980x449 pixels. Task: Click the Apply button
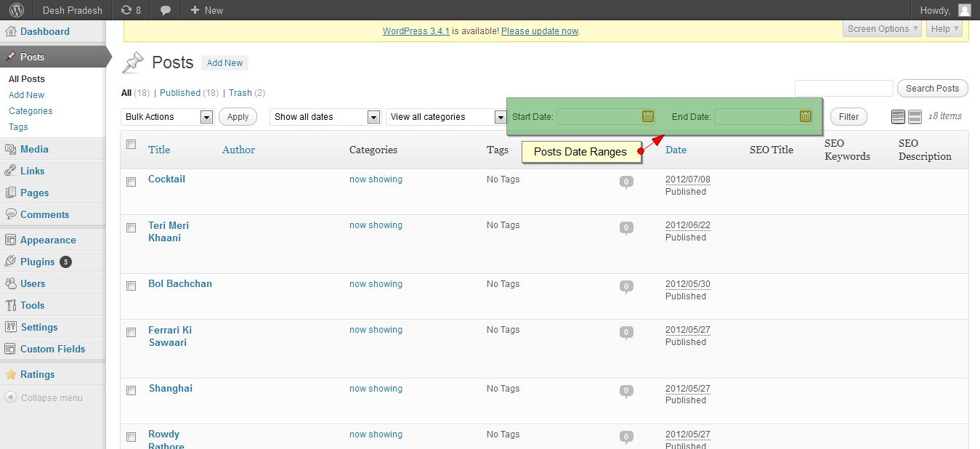[238, 117]
